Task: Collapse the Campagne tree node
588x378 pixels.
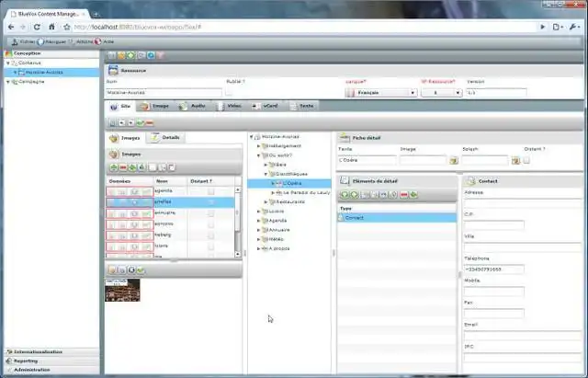Action: [8, 82]
